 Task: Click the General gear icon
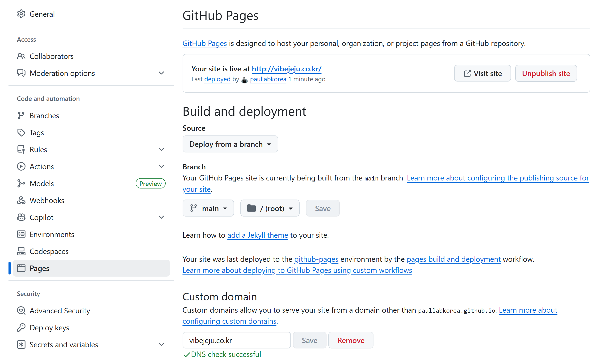[21, 14]
